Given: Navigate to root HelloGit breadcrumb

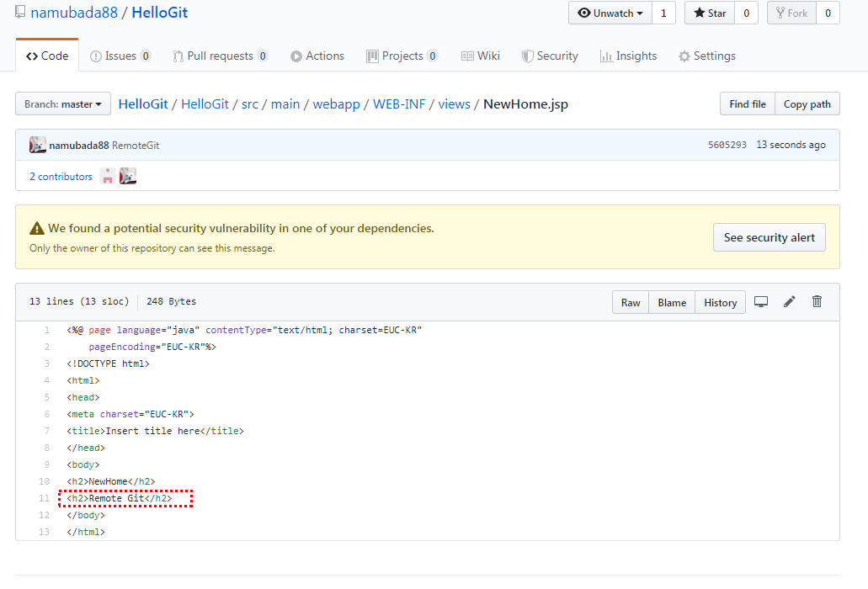Looking at the screenshot, I should click(143, 104).
